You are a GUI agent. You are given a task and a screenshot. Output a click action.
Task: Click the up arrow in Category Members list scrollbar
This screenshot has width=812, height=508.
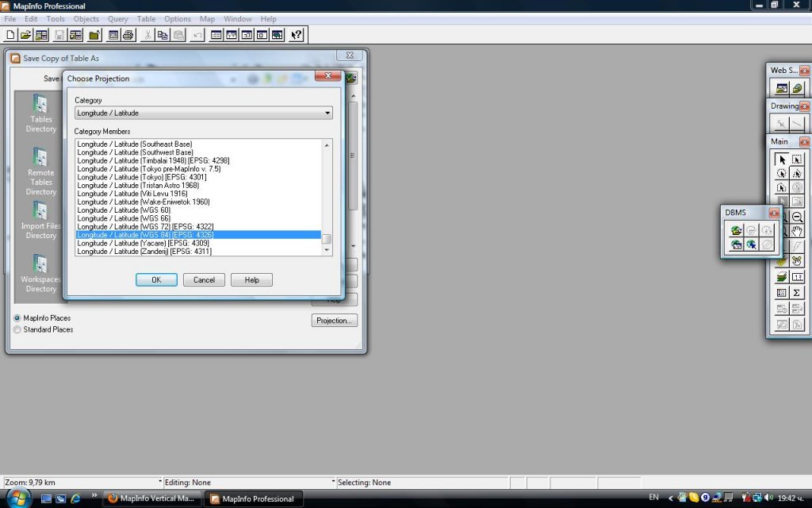pyautogui.click(x=326, y=145)
